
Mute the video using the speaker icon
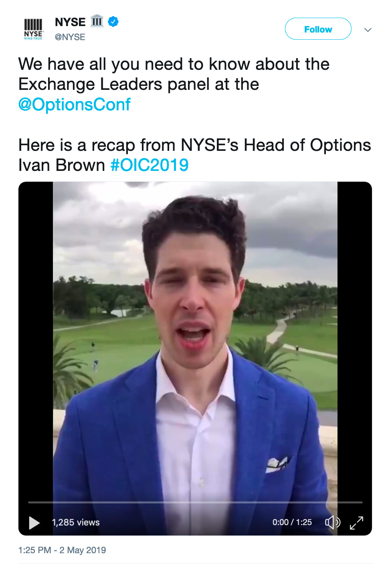[332, 522]
